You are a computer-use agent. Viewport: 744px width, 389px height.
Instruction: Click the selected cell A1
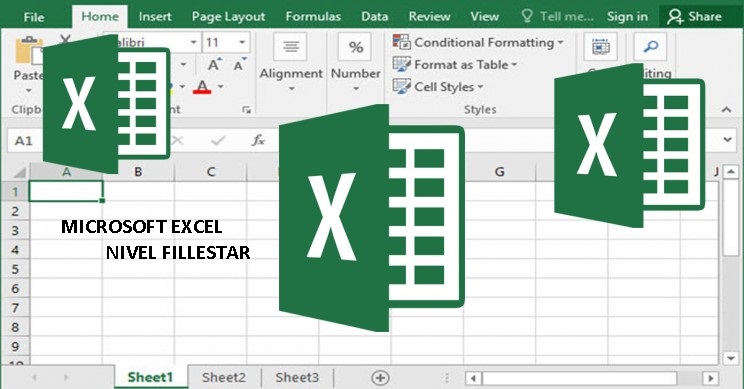pos(66,191)
